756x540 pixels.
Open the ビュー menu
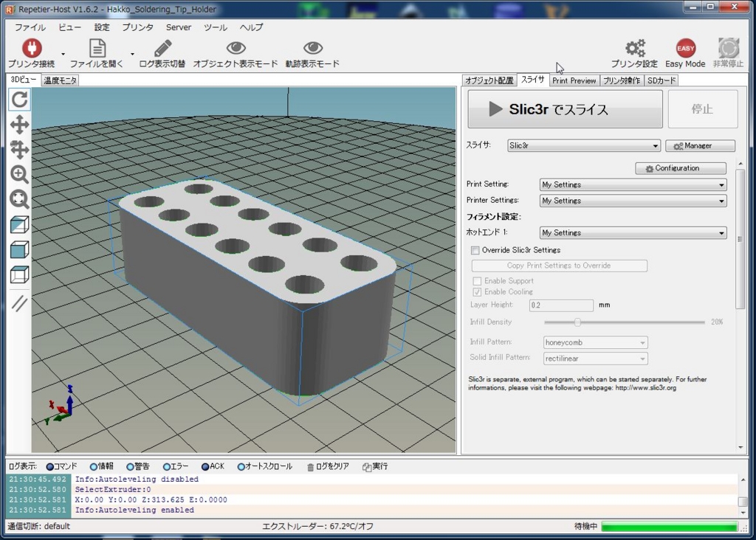70,27
